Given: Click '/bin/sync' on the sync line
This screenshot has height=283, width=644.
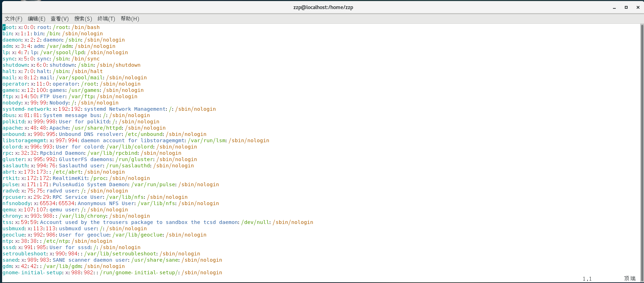Looking at the screenshot, I should click(86, 59).
